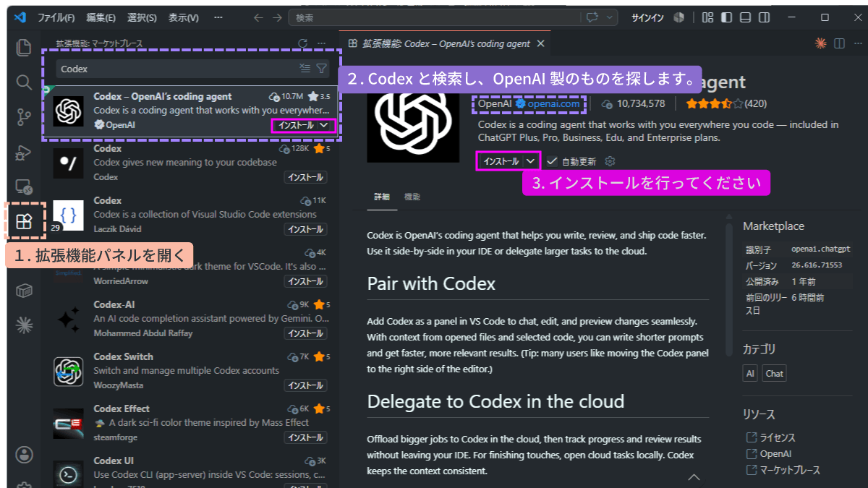Screen dimensions: 868x488
Task: Toggle secondary side bar visibility
Action: click(765, 17)
